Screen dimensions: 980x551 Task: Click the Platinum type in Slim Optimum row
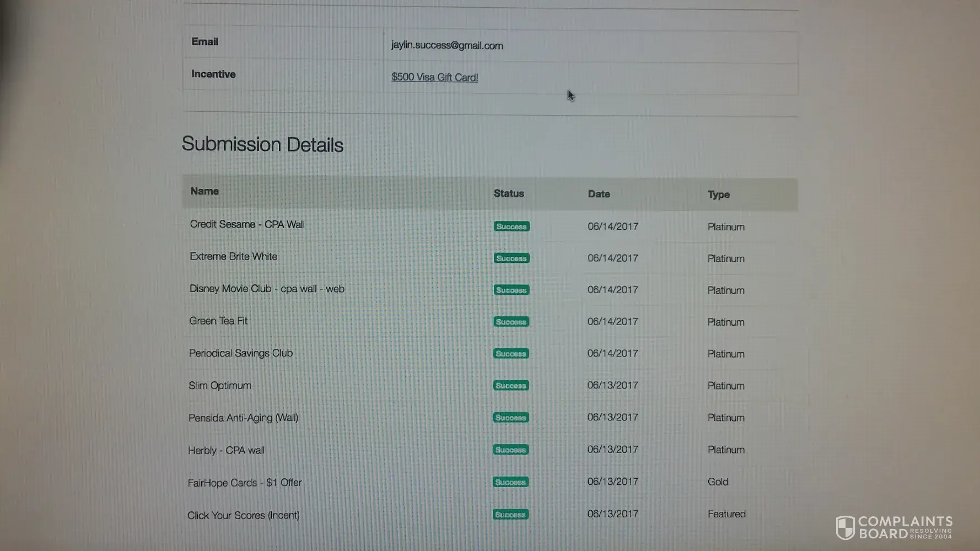[x=726, y=386]
